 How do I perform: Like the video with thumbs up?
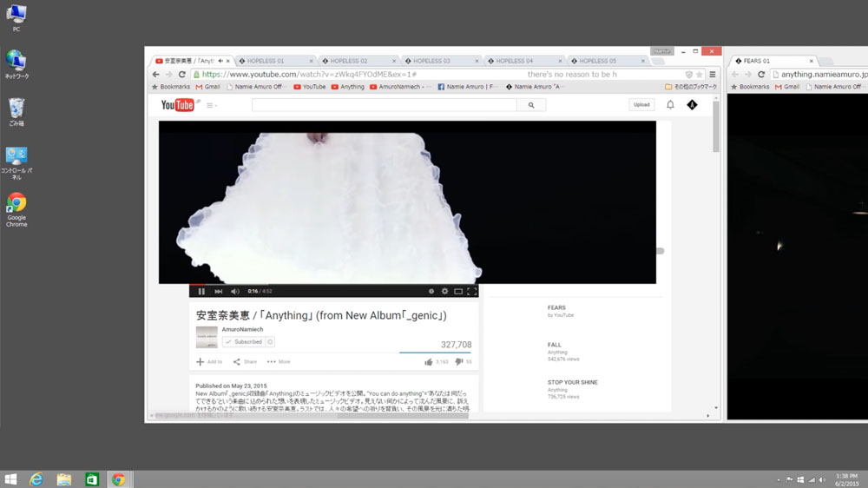(x=429, y=362)
